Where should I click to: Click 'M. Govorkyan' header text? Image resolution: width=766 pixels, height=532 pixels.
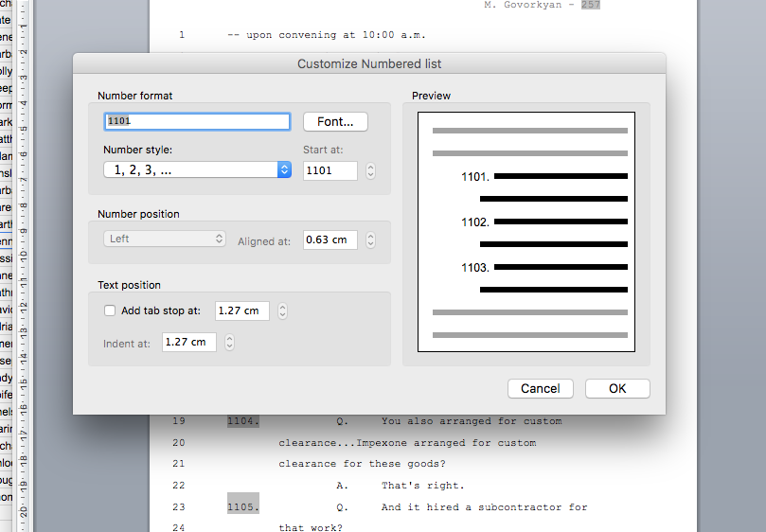point(523,5)
